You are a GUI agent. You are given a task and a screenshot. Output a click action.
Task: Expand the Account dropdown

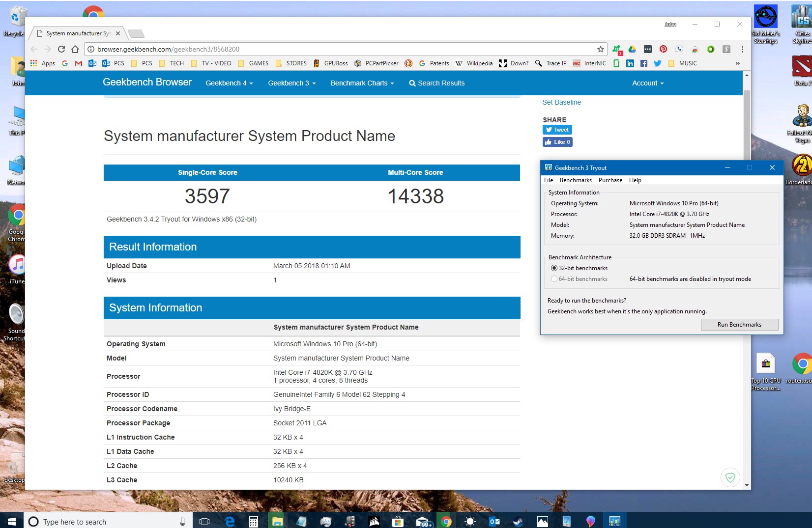click(648, 83)
